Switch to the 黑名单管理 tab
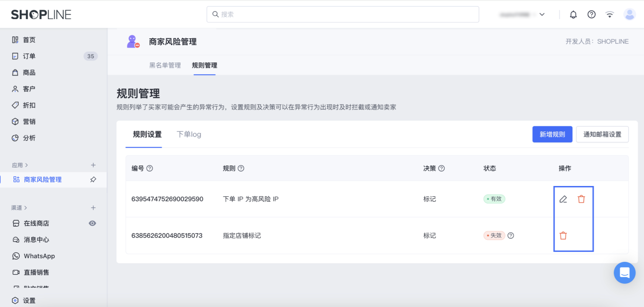644x307 pixels. [x=165, y=65]
